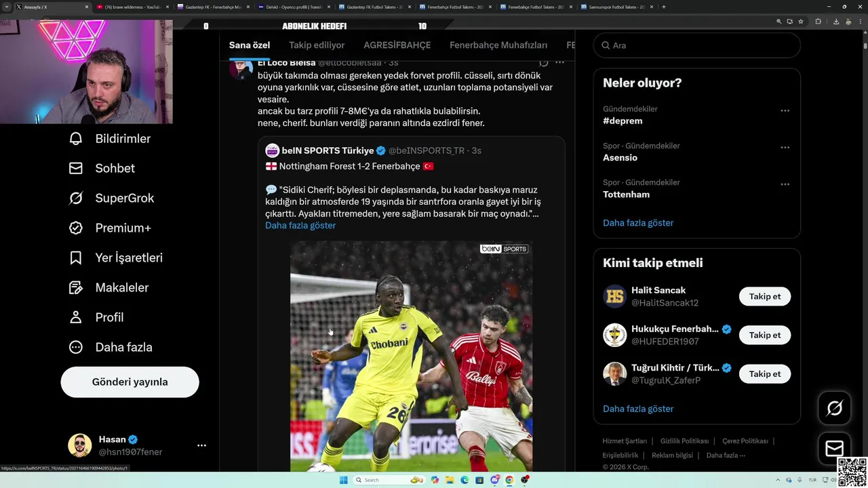
Task: Switch to AGRESİFBAHÇE tab
Action: coord(397,45)
